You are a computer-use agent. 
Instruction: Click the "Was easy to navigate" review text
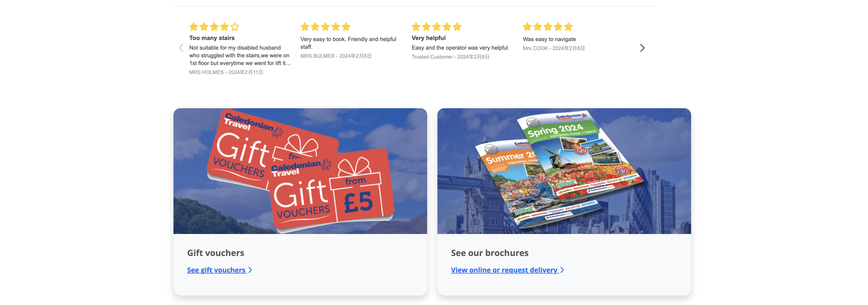click(549, 39)
